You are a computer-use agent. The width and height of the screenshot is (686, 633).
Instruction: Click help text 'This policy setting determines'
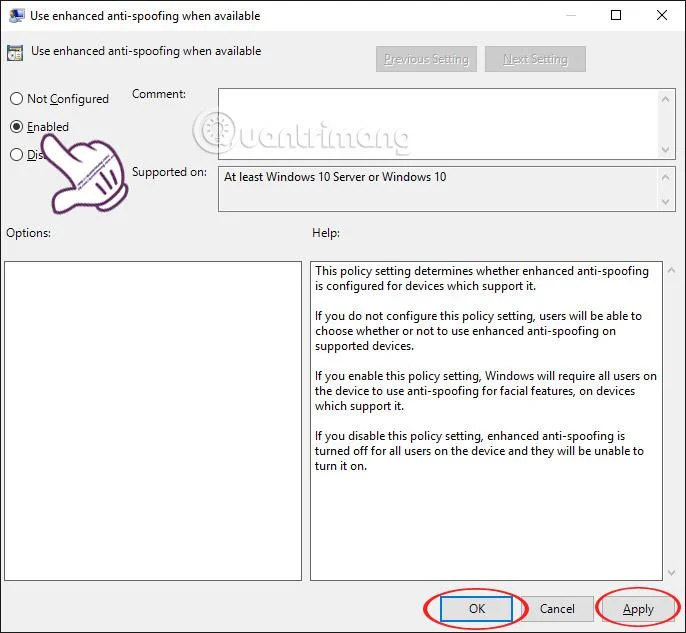click(481, 278)
